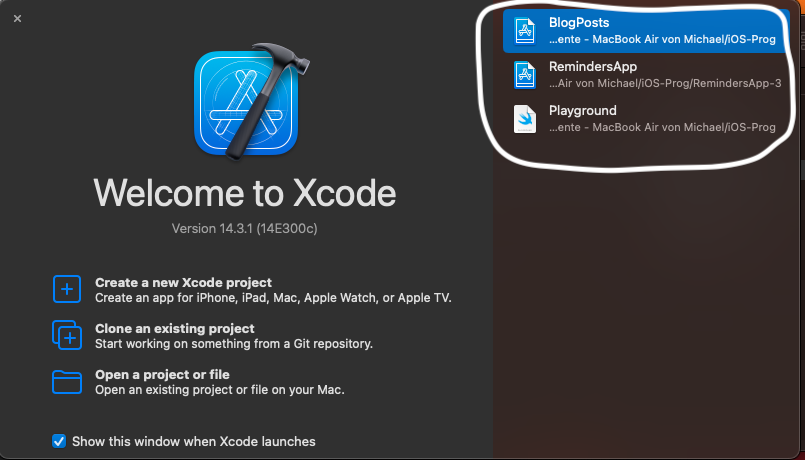Click 'Start working on something from a Git repository'
Viewport: 805px width, 460px height.
234,343
